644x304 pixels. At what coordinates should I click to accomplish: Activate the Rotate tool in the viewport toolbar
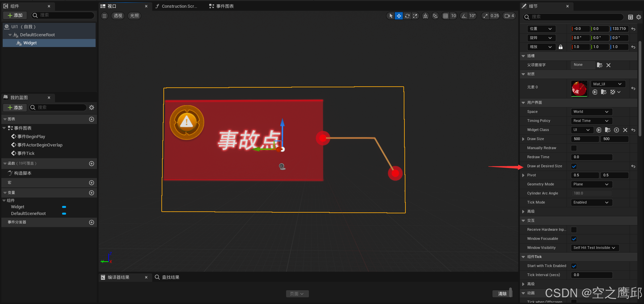(407, 16)
